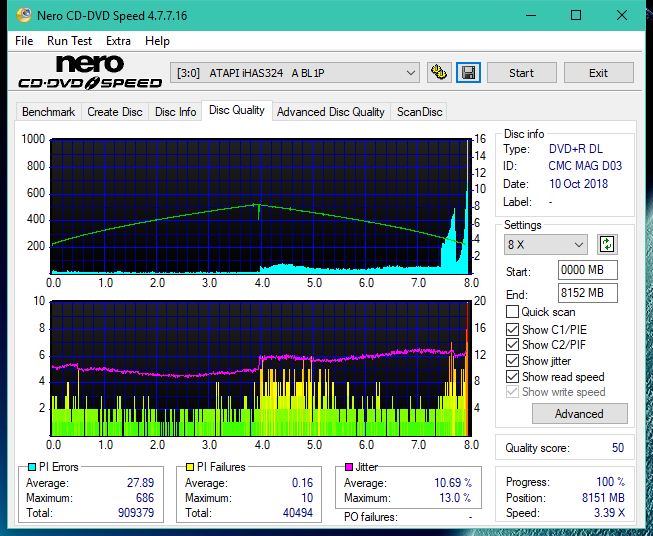Click the PI Failures average 0.16
653x536 pixels.
pos(302,483)
